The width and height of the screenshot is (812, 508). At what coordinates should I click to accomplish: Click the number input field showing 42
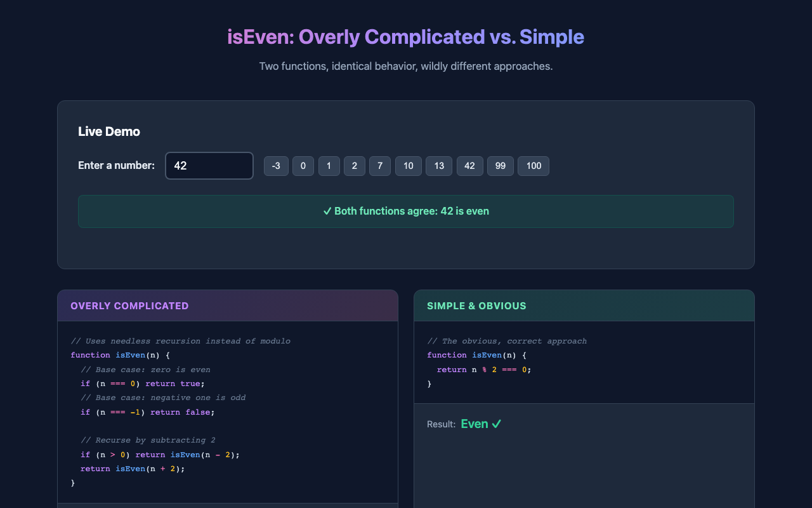[x=209, y=166]
